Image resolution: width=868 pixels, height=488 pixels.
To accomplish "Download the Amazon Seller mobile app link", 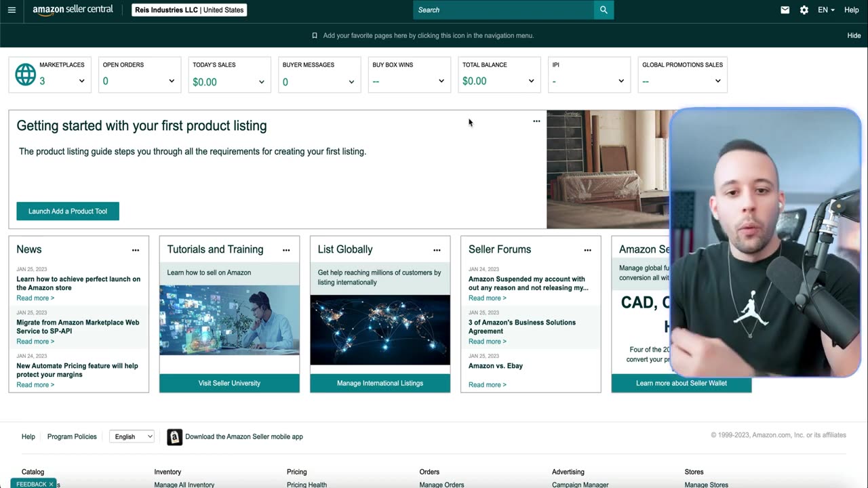I will 244,436.
